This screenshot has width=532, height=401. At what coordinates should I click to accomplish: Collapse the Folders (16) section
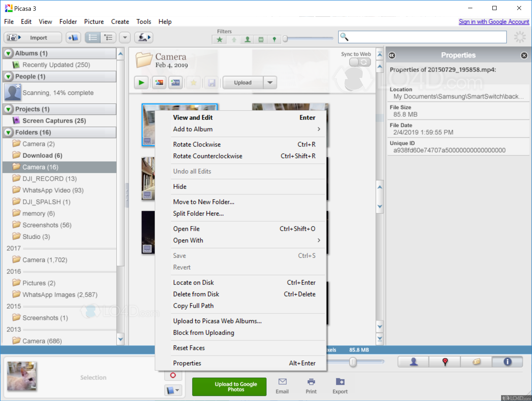[x=8, y=132]
